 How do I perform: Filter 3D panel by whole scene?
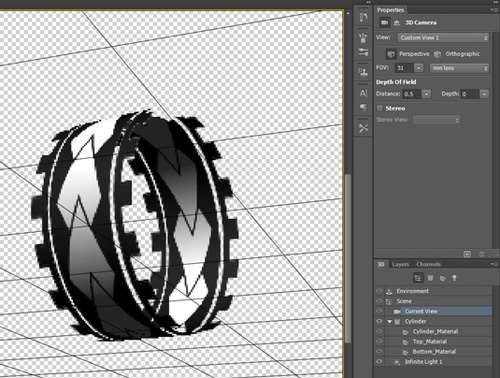click(418, 278)
